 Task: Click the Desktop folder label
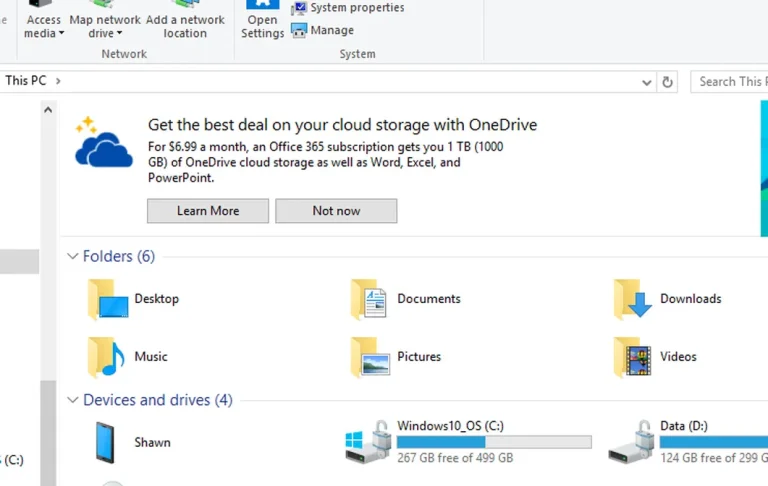coord(156,299)
